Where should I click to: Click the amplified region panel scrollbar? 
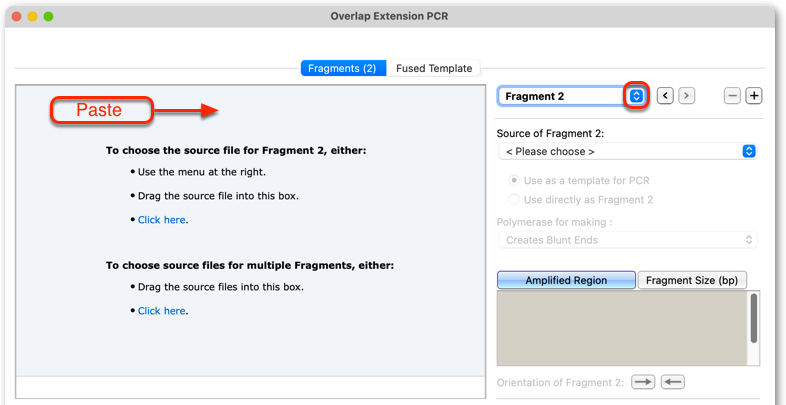click(x=754, y=318)
